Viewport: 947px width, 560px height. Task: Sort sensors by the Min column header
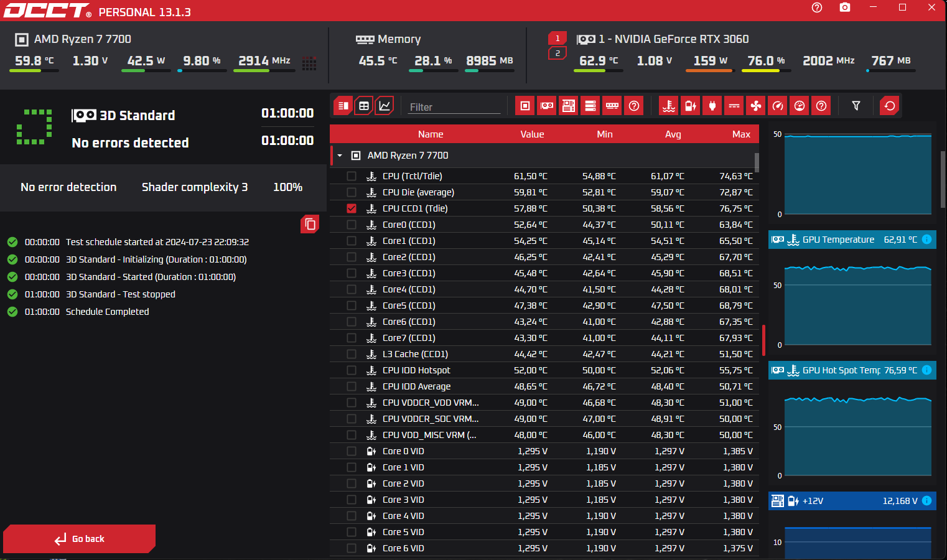coord(605,134)
